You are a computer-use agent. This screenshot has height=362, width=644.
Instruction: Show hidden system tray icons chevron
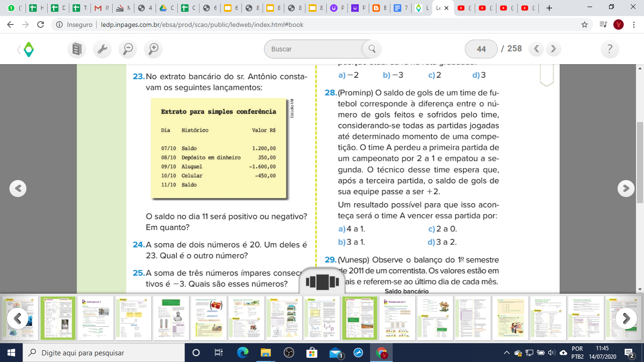[507, 353]
